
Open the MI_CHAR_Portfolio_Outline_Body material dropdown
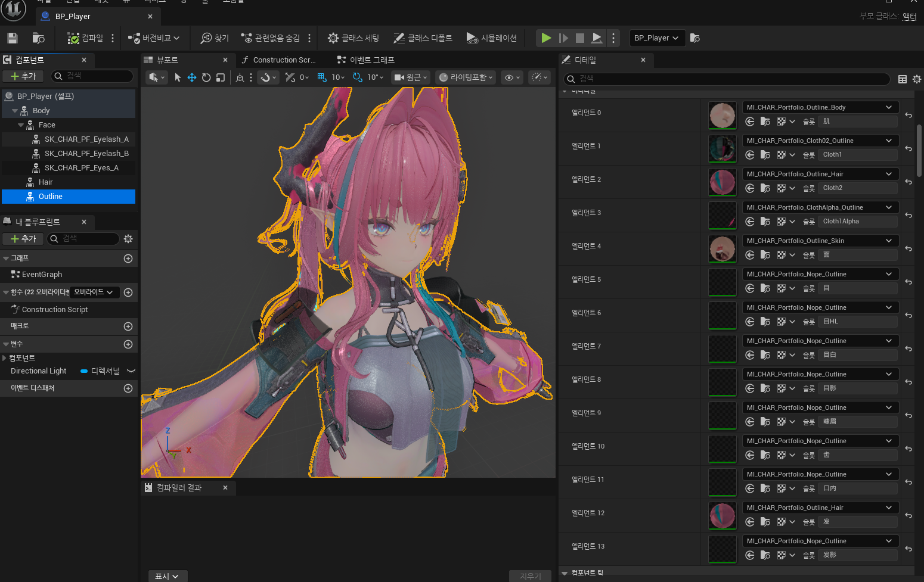[820, 108]
